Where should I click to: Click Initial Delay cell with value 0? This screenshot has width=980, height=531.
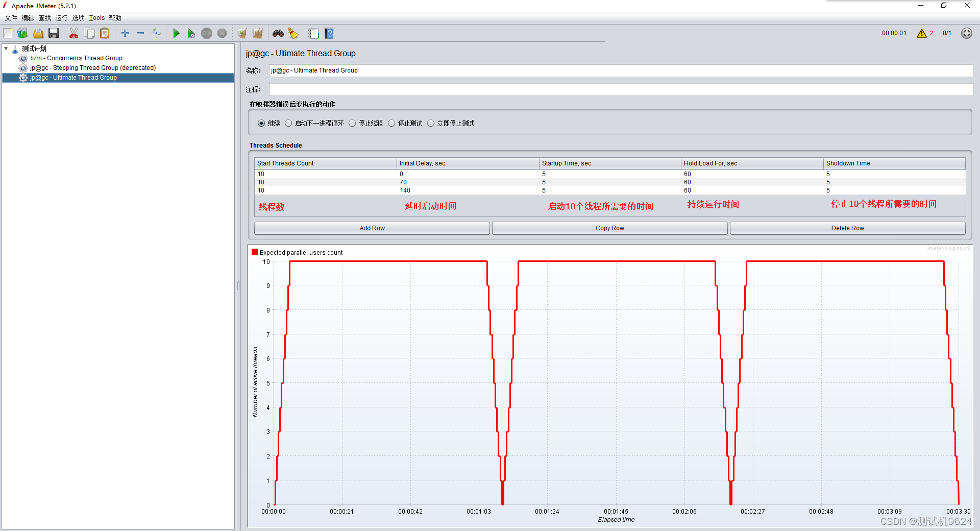click(468, 174)
